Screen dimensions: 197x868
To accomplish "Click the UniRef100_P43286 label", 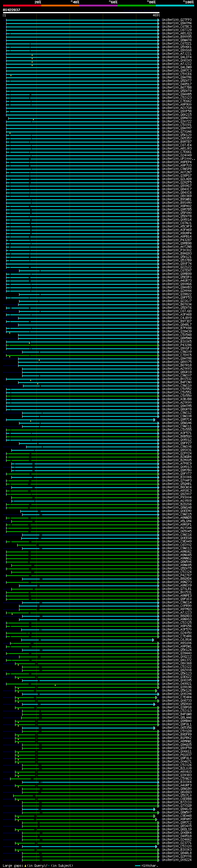I will click(x=177, y=345).
